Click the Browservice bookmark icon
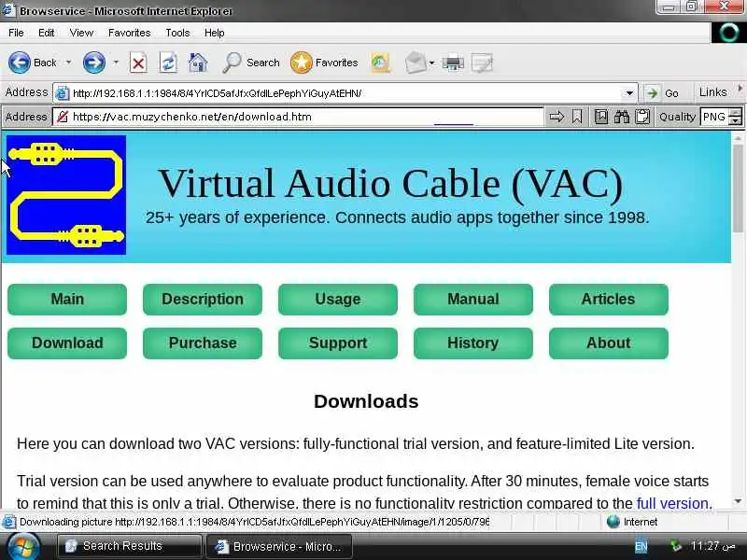 pyautogui.click(x=577, y=117)
